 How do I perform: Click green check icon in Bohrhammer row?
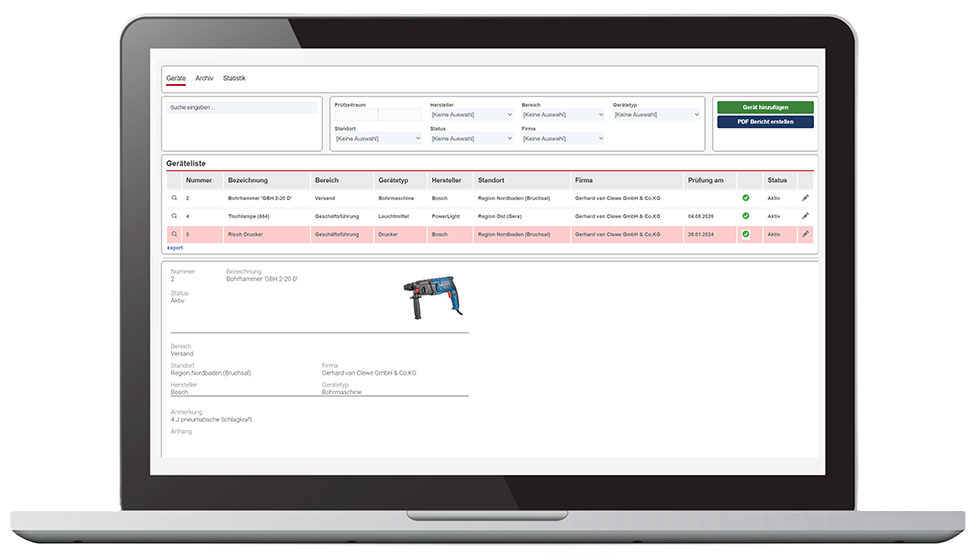(745, 198)
